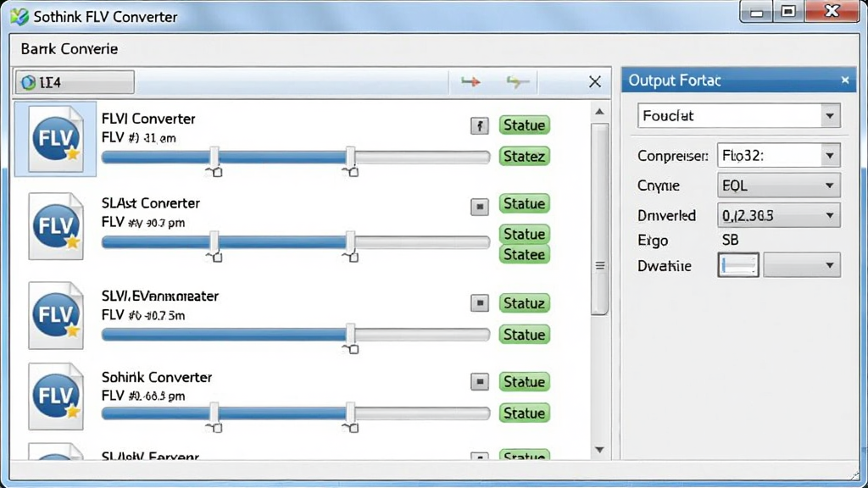The image size is (868, 488).
Task: Click the SLAst Converter slider right handle
Action: pos(350,241)
